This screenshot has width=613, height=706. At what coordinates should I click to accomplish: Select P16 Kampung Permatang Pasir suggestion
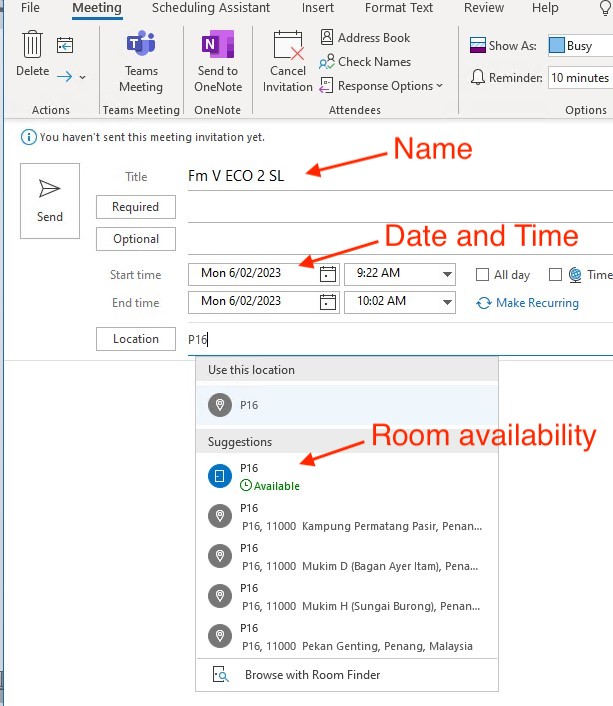coord(347,516)
